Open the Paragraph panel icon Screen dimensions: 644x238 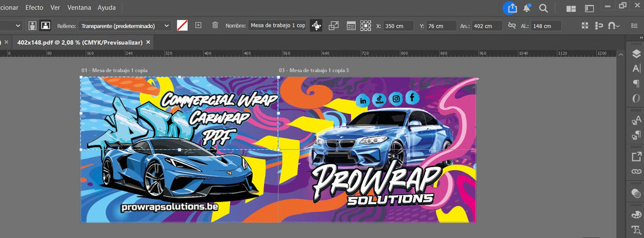click(x=636, y=84)
